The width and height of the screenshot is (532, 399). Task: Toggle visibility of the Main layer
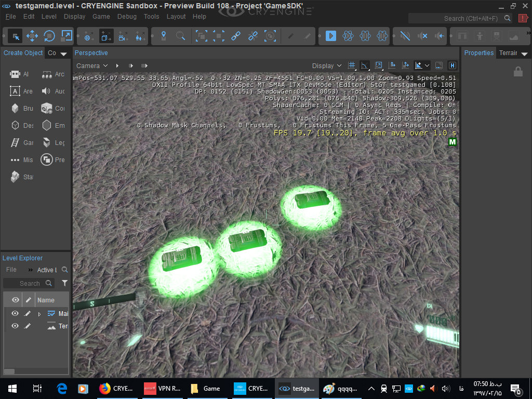click(x=15, y=313)
